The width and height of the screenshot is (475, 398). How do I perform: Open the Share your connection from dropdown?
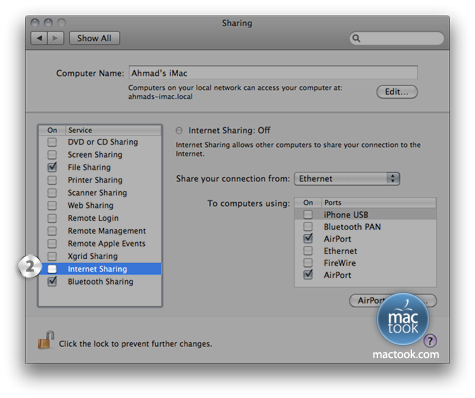[x=347, y=179]
